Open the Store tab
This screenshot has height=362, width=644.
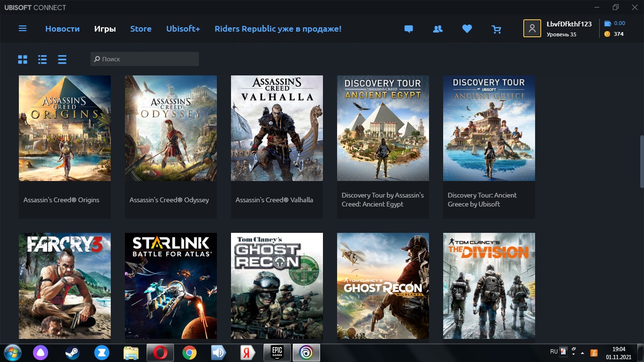pyautogui.click(x=141, y=29)
